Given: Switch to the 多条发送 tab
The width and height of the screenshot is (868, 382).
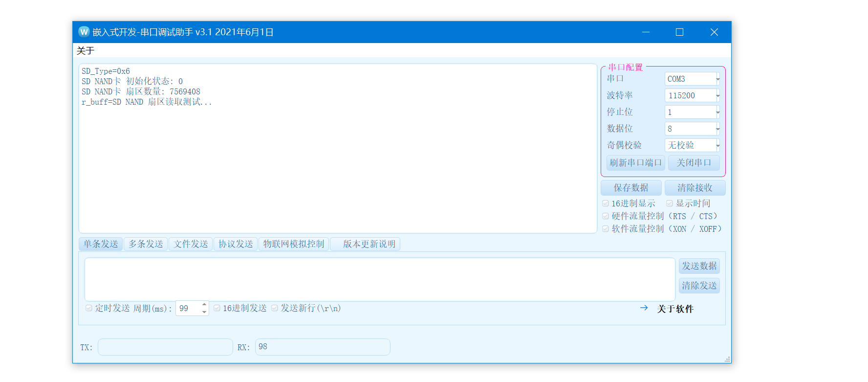Looking at the screenshot, I should pos(146,244).
